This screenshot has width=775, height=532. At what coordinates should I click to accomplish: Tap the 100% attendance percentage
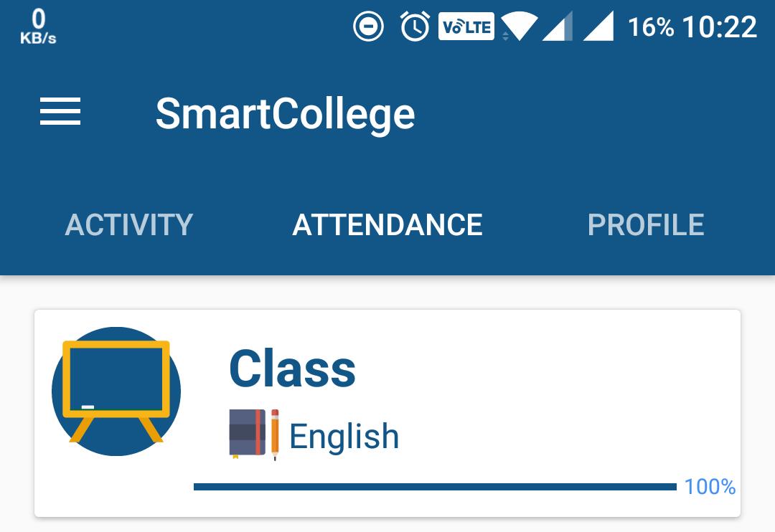[710, 487]
